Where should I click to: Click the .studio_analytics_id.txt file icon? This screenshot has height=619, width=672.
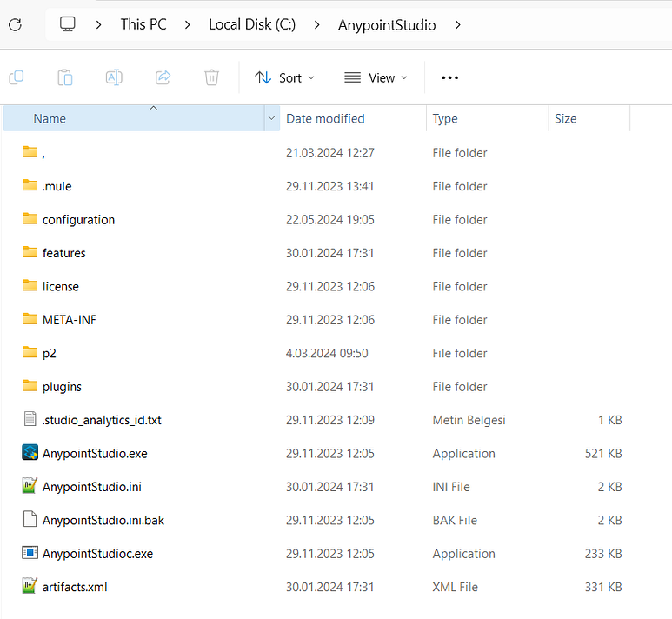coord(30,419)
